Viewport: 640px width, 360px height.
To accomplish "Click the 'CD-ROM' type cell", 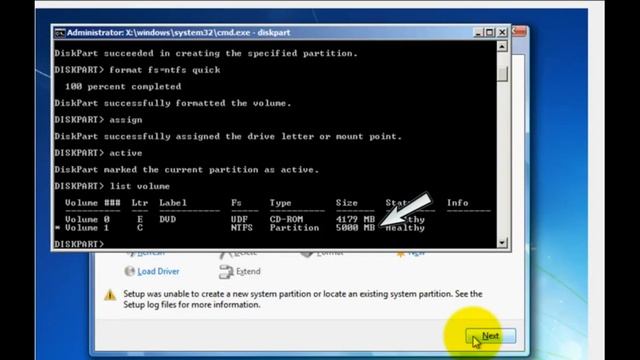I will click(286, 219).
